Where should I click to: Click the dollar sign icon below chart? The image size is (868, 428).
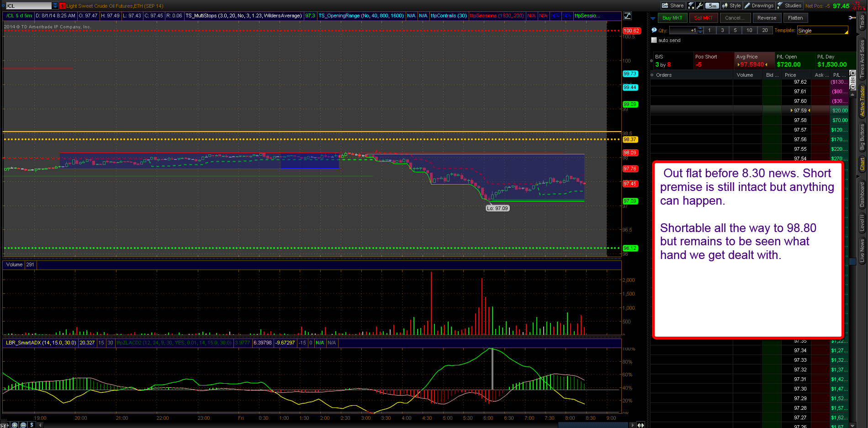[32, 425]
